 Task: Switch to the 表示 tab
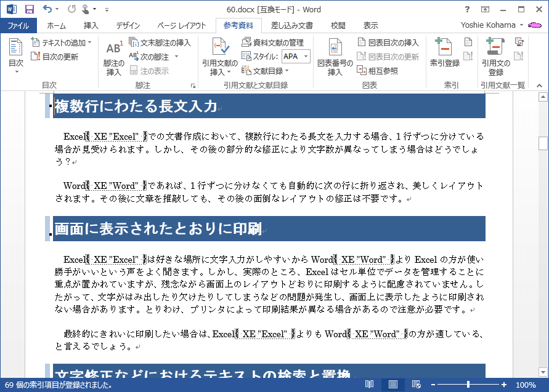tap(370, 25)
